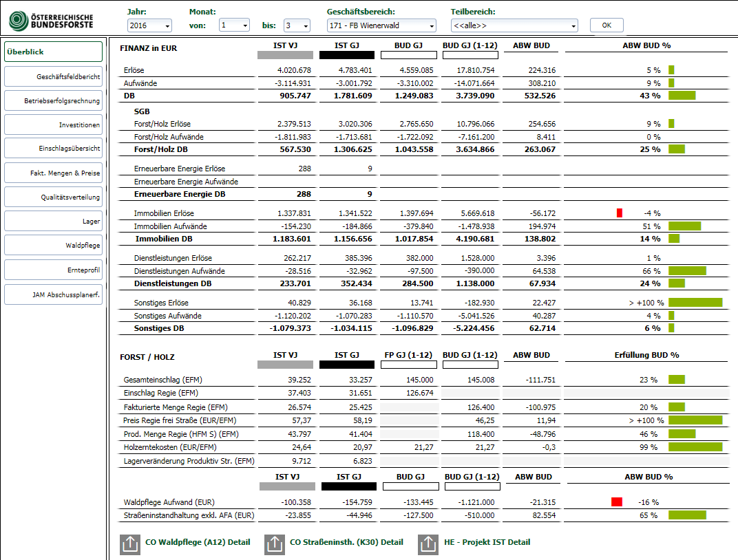Click the export icon for HE-Projekt IST detail
This screenshot has height=560, width=738.
click(428, 544)
